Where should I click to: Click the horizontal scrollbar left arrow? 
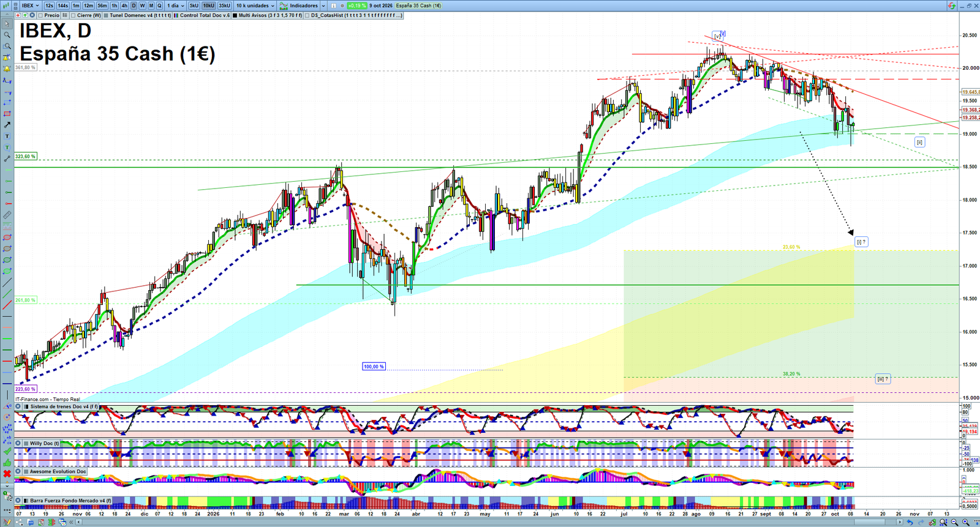78,522
